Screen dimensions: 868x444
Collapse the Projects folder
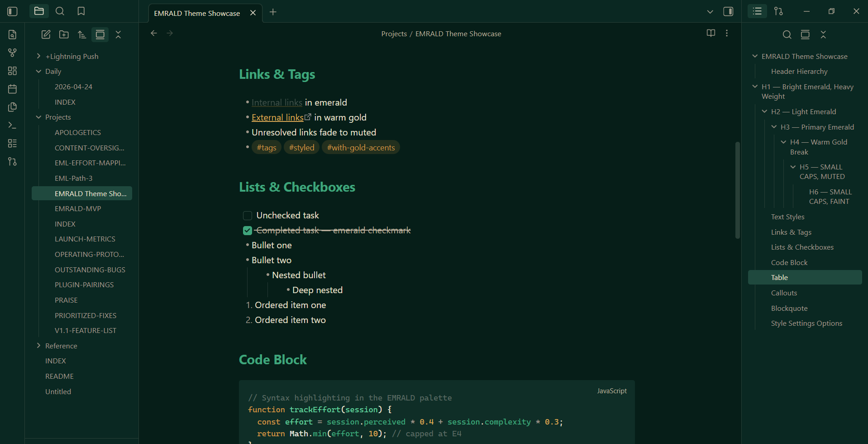coord(38,117)
